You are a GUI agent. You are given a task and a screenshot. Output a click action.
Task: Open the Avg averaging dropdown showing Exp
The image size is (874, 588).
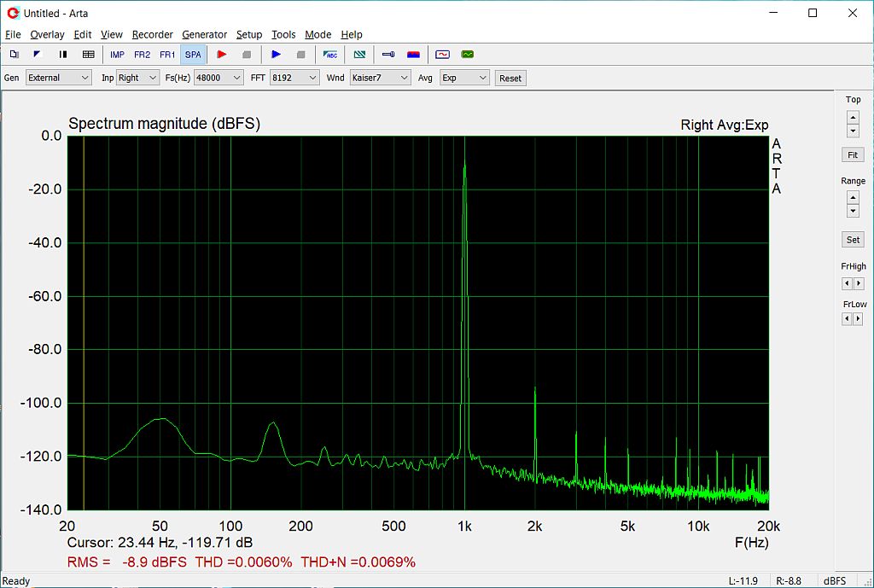[x=464, y=78]
